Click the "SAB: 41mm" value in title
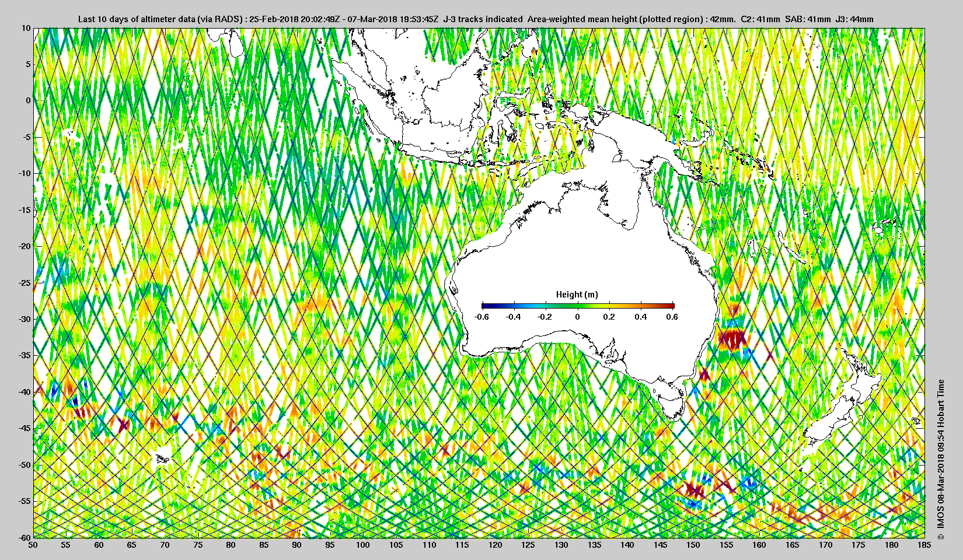This screenshot has width=963, height=560. 808,19
